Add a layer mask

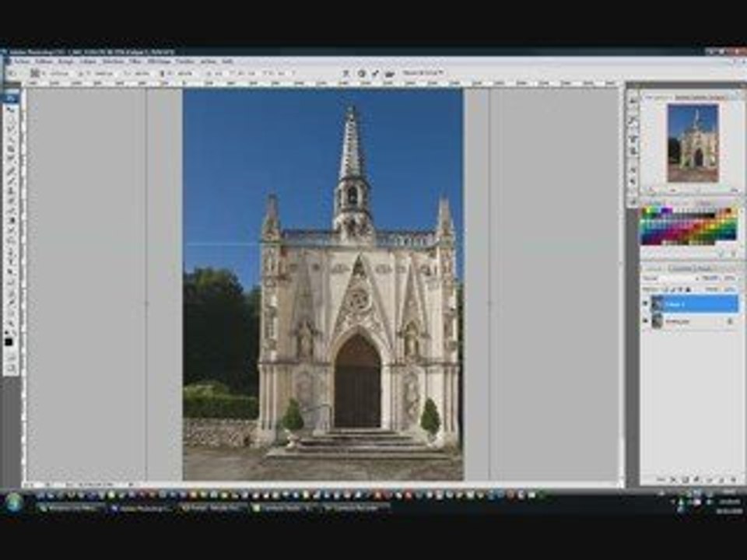[685, 480]
